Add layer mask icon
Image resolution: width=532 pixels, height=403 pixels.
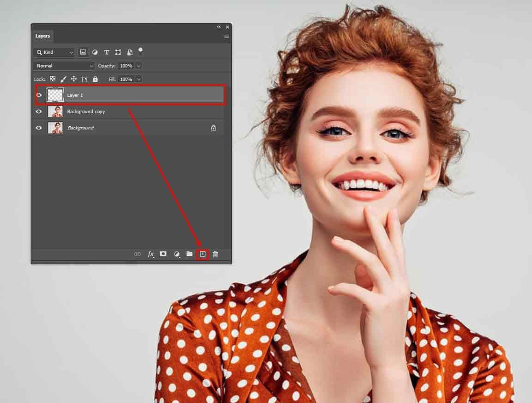tap(163, 254)
